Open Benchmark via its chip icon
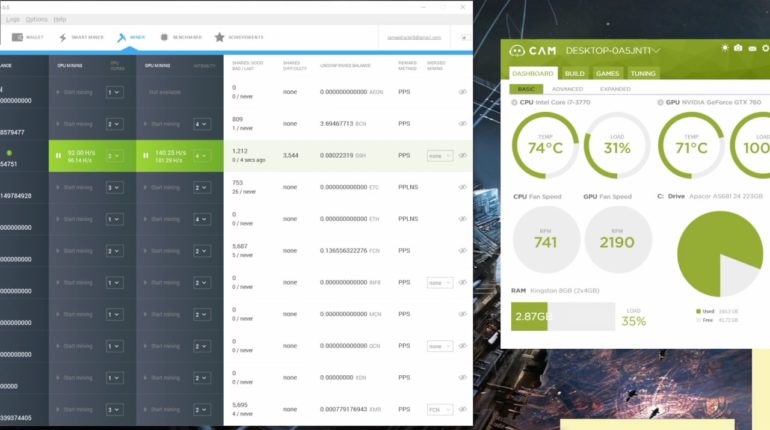This screenshot has width=770, height=430. [x=164, y=37]
